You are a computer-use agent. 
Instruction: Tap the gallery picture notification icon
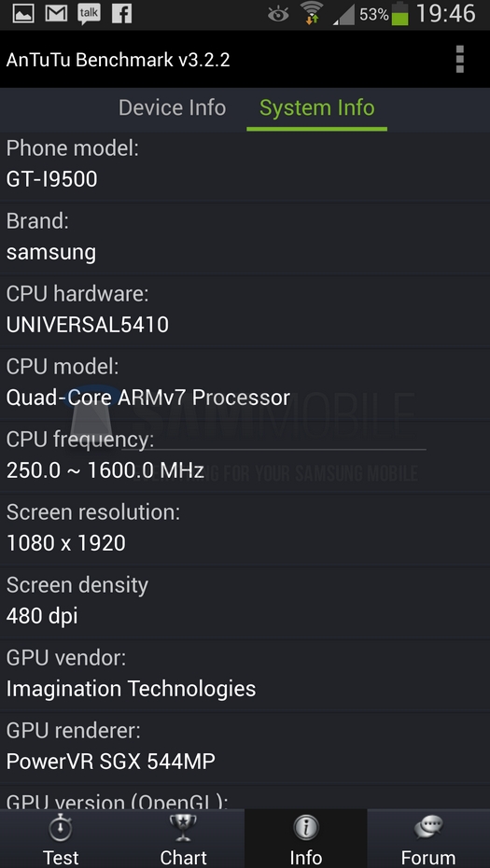click(22, 14)
